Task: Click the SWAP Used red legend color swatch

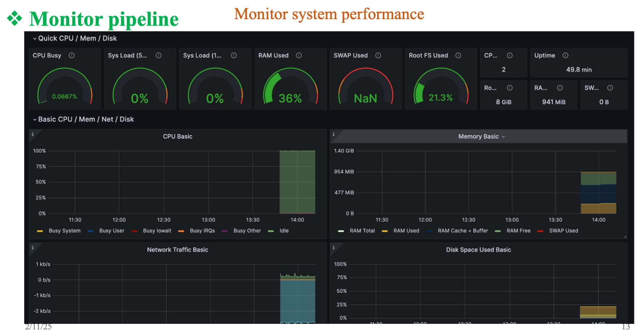Action: (x=540, y=231)
